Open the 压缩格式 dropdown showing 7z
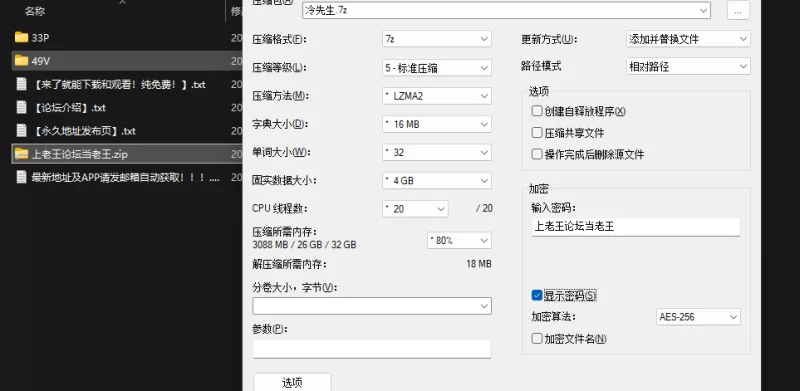Image resolution: width=800 pixels, height=391 pixels. (x=437, y=39)
